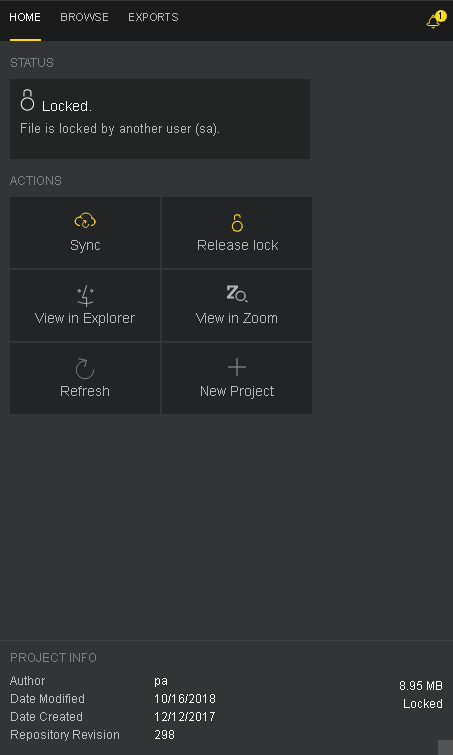Open the Browse tab
Screen dimensions: 453x755
pos(84,17)
